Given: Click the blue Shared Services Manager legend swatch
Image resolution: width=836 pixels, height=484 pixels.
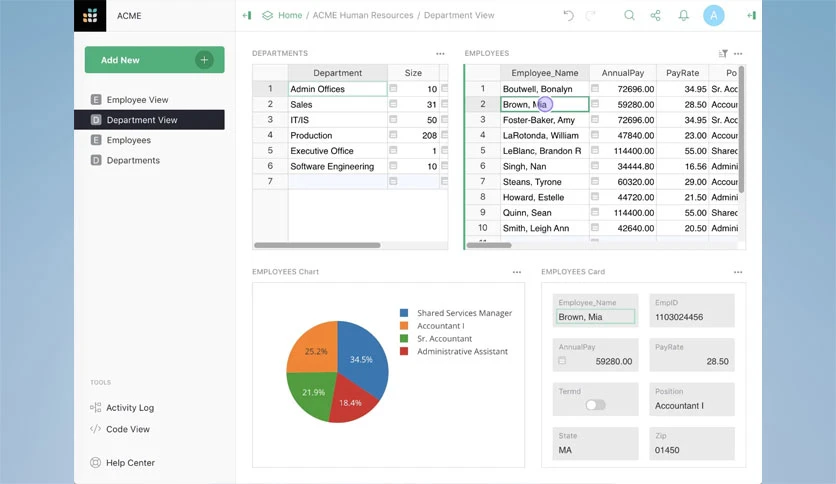Looking at the screenshot, I should (404, 313).
